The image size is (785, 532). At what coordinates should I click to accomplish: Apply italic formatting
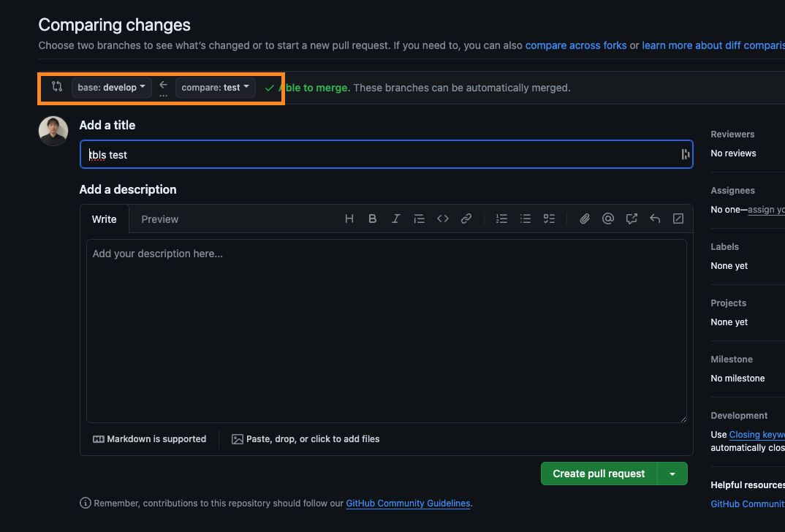tap(395, 218)
